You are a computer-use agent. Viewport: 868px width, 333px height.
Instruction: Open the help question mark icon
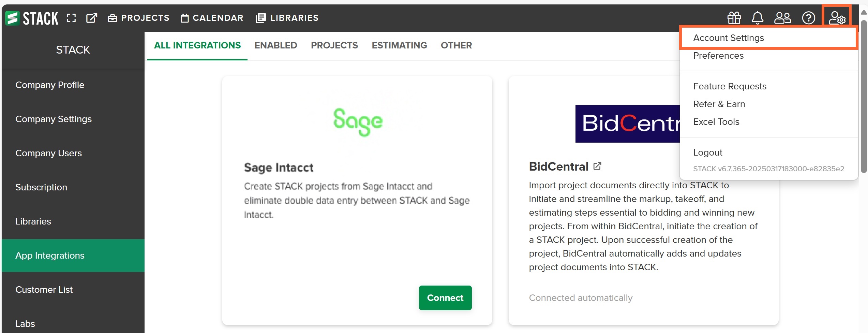click(x=808, y=18)
